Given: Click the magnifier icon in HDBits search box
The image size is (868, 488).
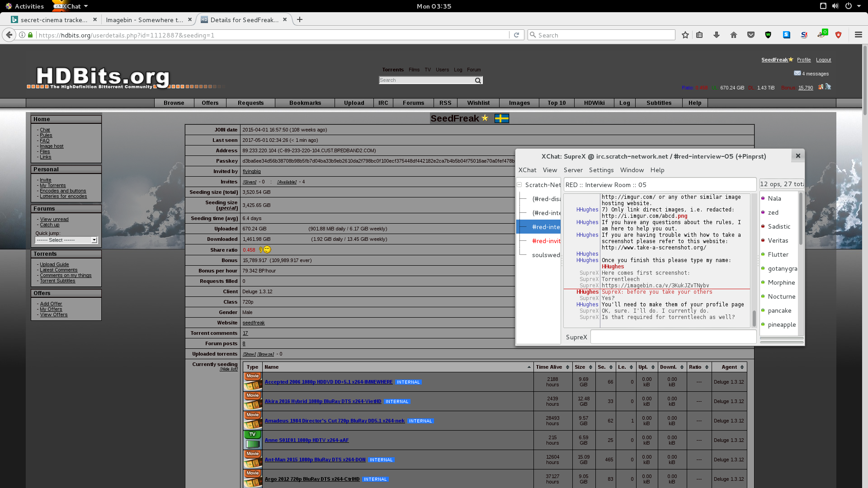Looking at the screenshot, I should (478, 80).
